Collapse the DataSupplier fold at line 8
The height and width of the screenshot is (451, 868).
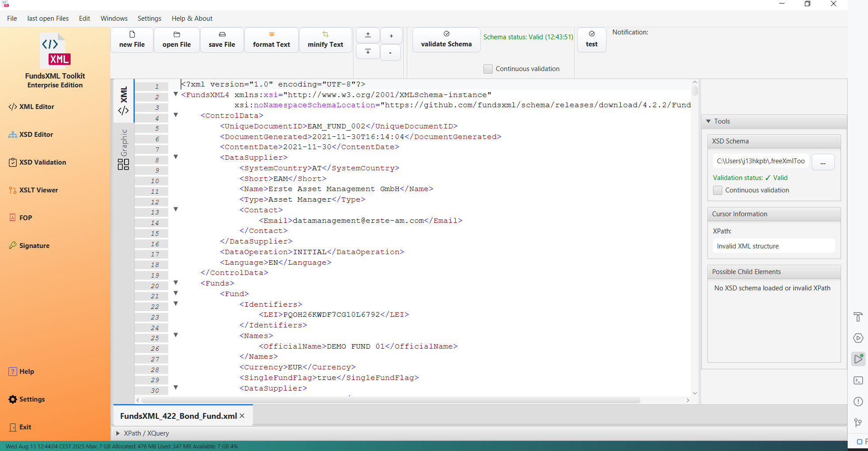pos(176,157)
